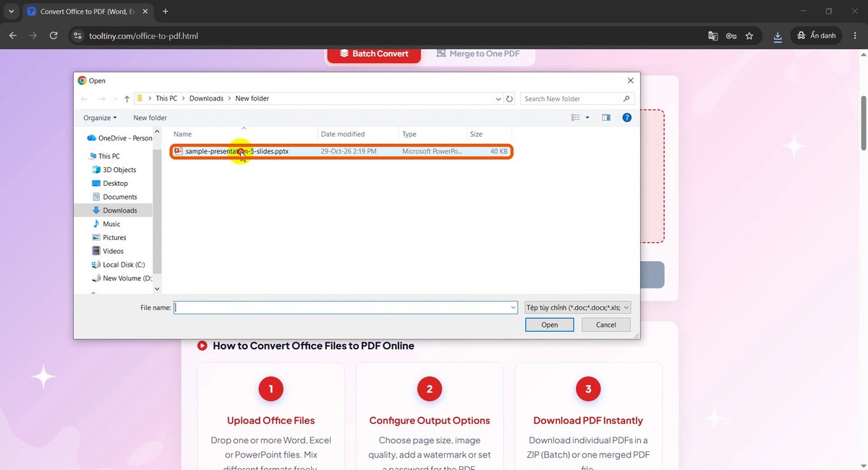Click the Batch Convert button
The image size is (868, 470).
[x=374, y=54]
